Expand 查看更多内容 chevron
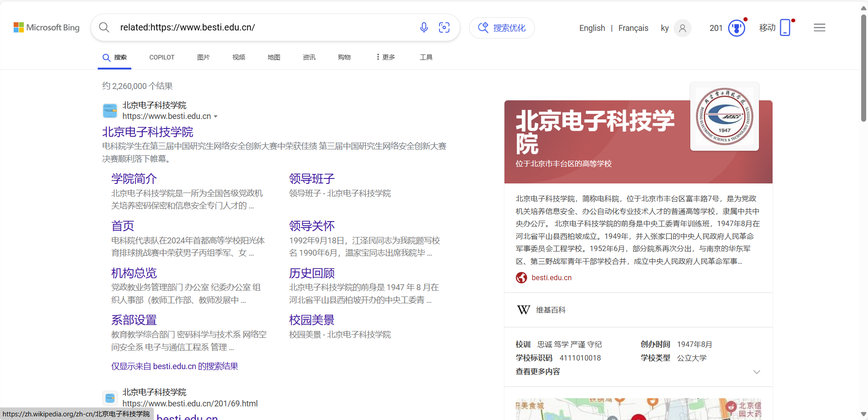The width and height of the screenshot is (868, 420). coord(757,372)
